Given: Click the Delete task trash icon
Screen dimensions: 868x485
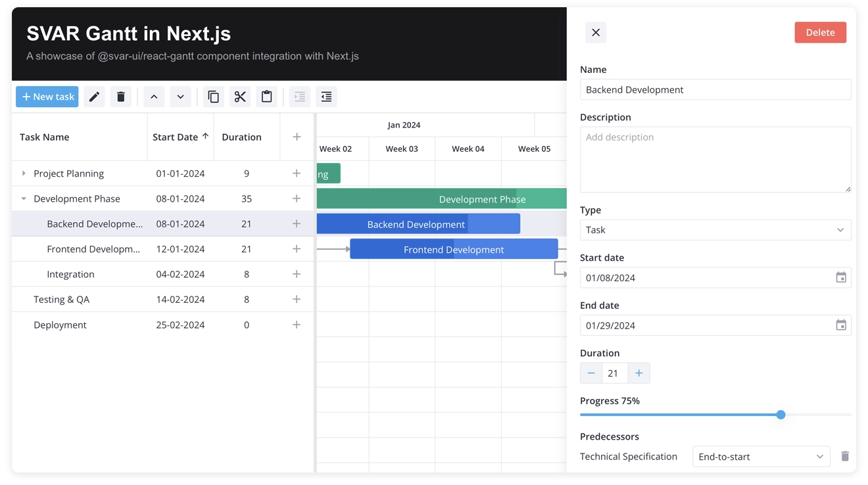Looking at the screenshot, I should click(120, 97).
